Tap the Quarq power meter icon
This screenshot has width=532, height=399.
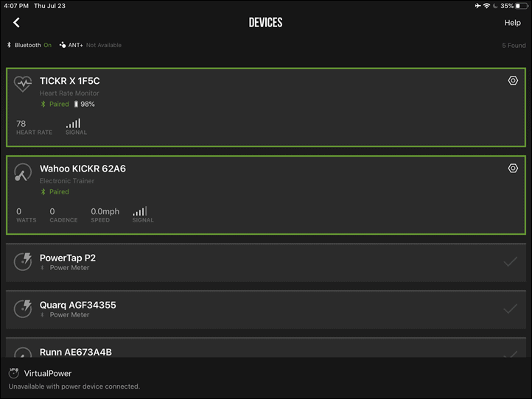tap(23, 309)
